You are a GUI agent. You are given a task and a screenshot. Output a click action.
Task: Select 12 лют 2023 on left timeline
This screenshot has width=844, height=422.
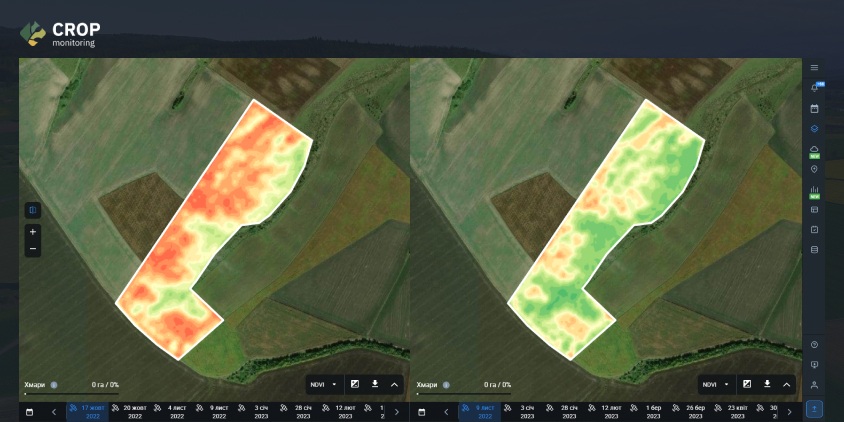click(340, 412)
